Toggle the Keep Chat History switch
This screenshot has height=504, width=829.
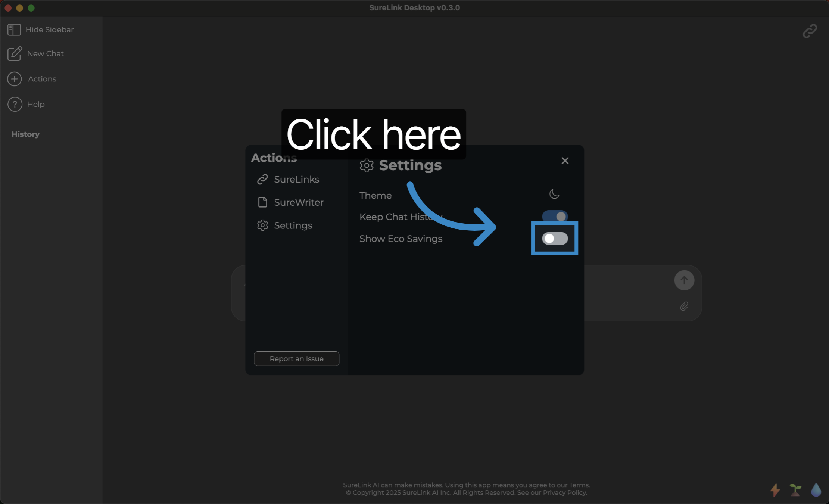point(555,217)
